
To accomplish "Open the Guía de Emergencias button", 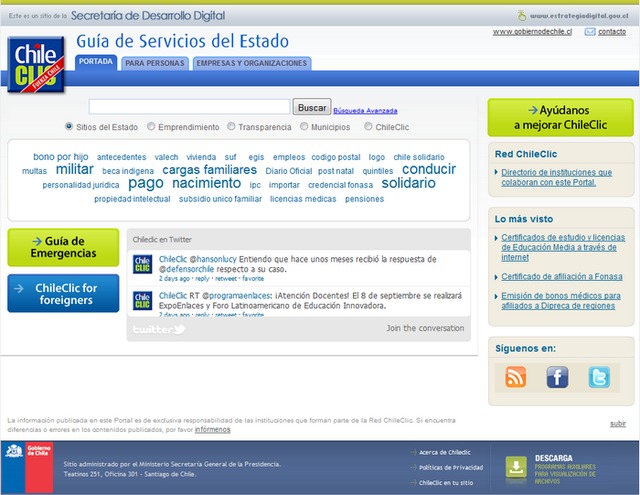I will click(x=63, y=247).
